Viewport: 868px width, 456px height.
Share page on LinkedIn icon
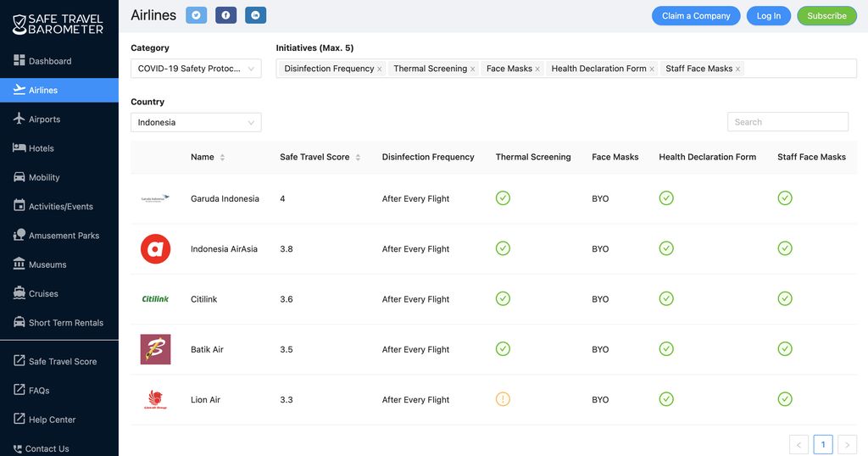pos(255,15)
